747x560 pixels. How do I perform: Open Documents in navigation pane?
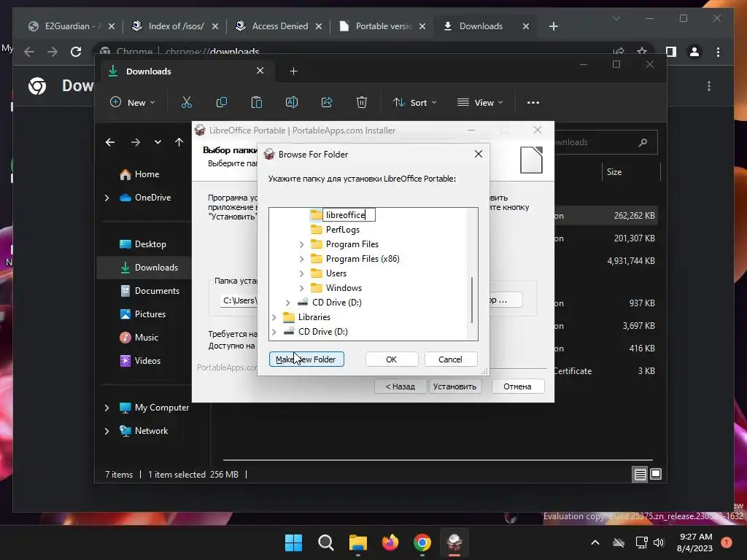tap(157, 291)
